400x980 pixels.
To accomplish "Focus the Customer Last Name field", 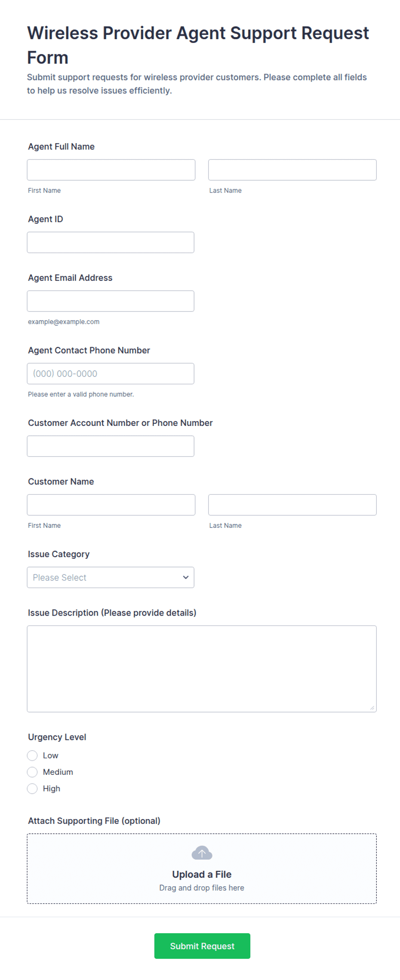I will [292, 505].
